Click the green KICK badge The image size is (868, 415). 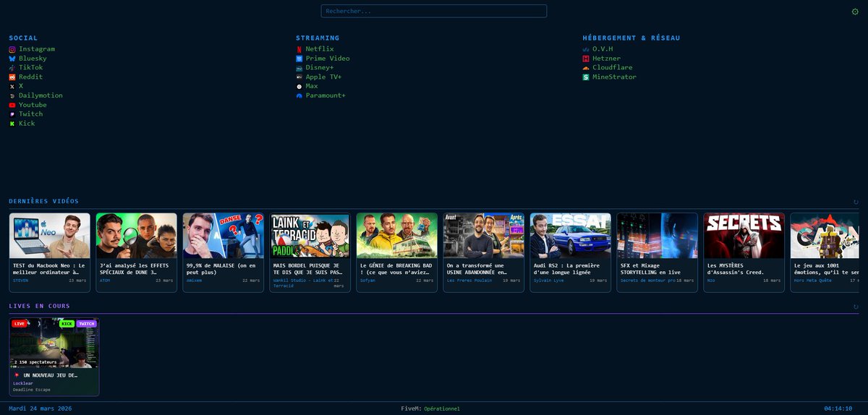[x=67, y=324]
